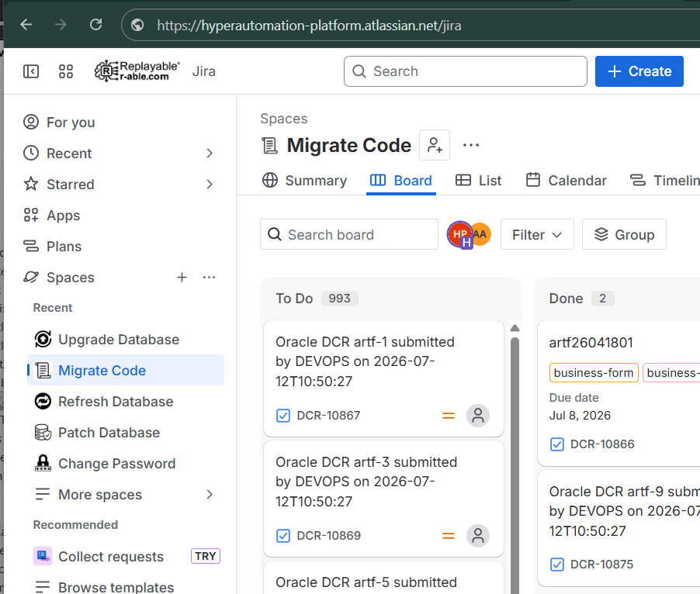This screenshot has height=594, width=700.
Task: Click the top Search field
Action: pos(465,71)
